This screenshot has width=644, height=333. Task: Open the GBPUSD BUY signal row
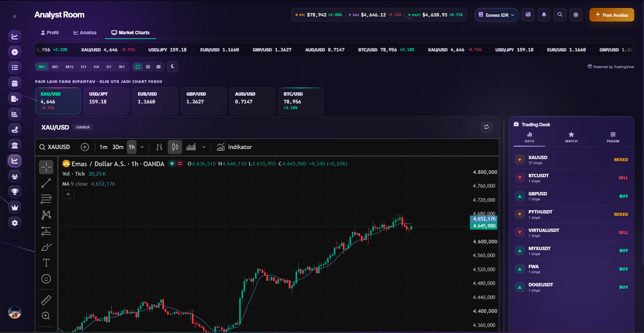571,196
